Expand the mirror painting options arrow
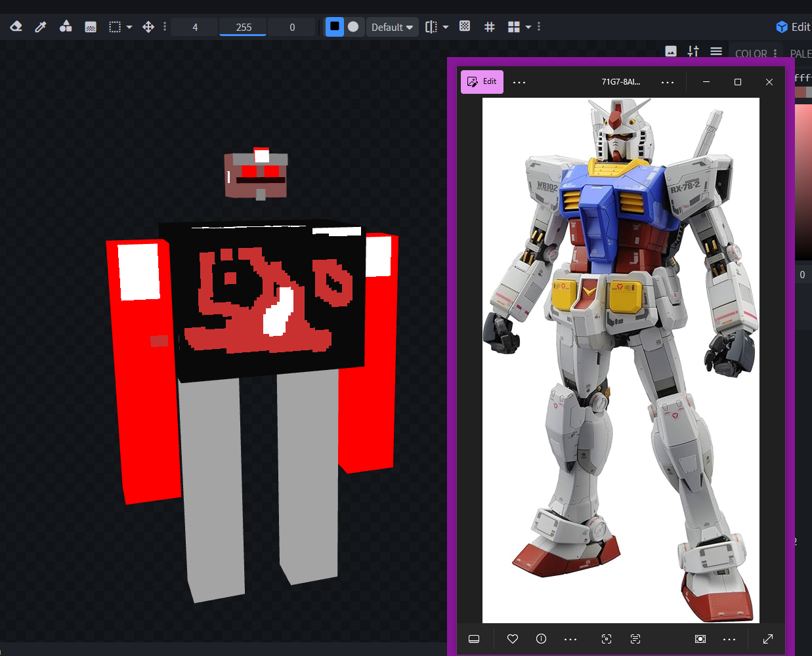812x656 pixels. [446, 27]
